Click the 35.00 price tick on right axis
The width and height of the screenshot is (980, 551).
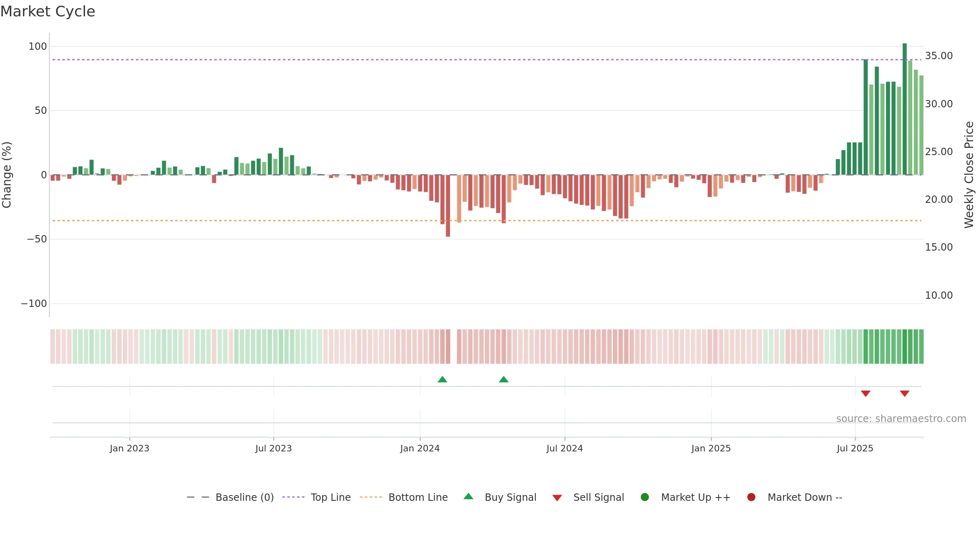[x=939, y=56]
